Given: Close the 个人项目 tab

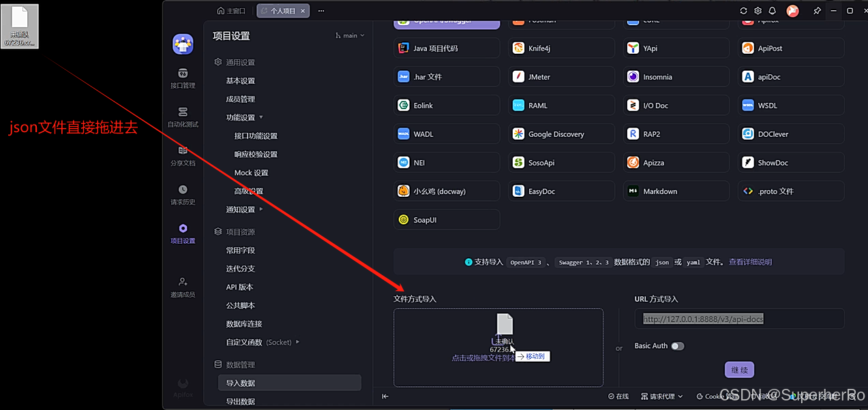Looking at the screenshot, I should point(303,11).
